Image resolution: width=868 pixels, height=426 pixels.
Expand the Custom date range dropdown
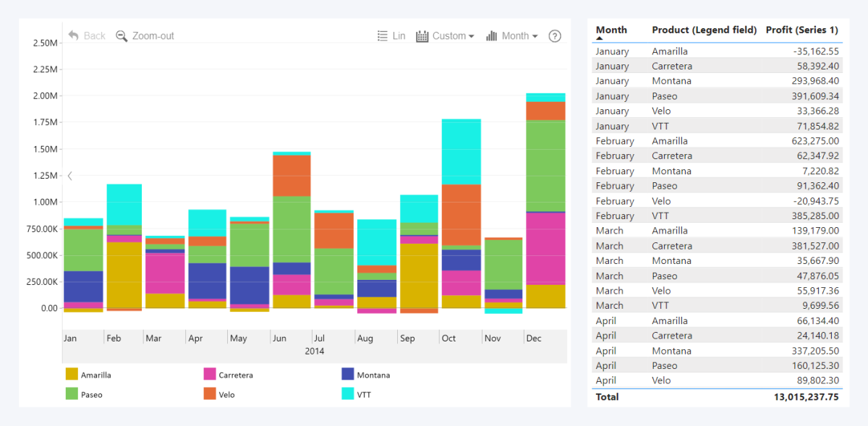471,36
